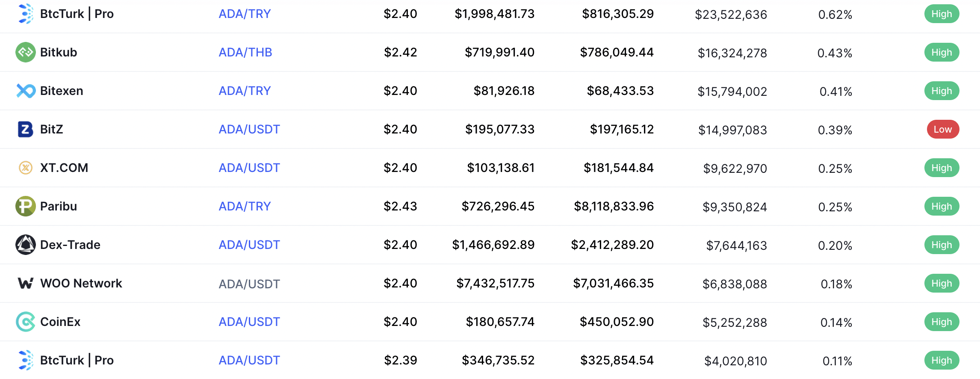Click the $2.43 price for Paribu
This screenshot has height=379, width=980.
[400, 206]
